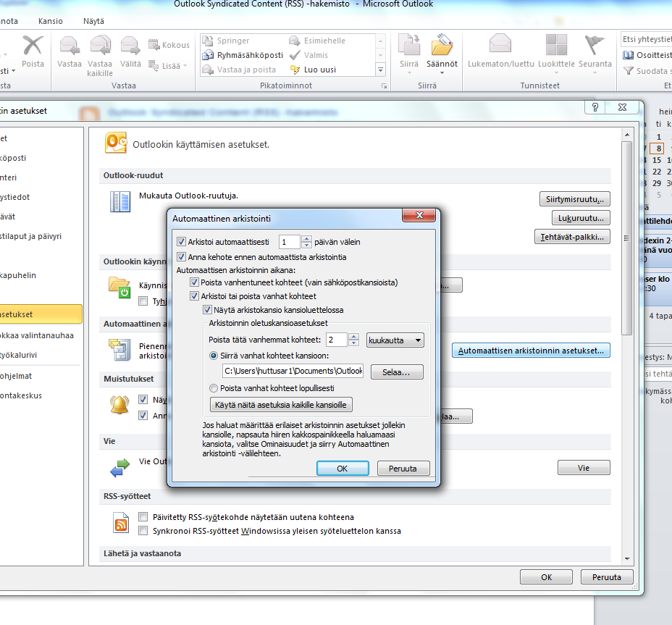Screen dimensions: 672x625
Task: Open the Seuranta dropdown arrow
Action: pos(595,73)
